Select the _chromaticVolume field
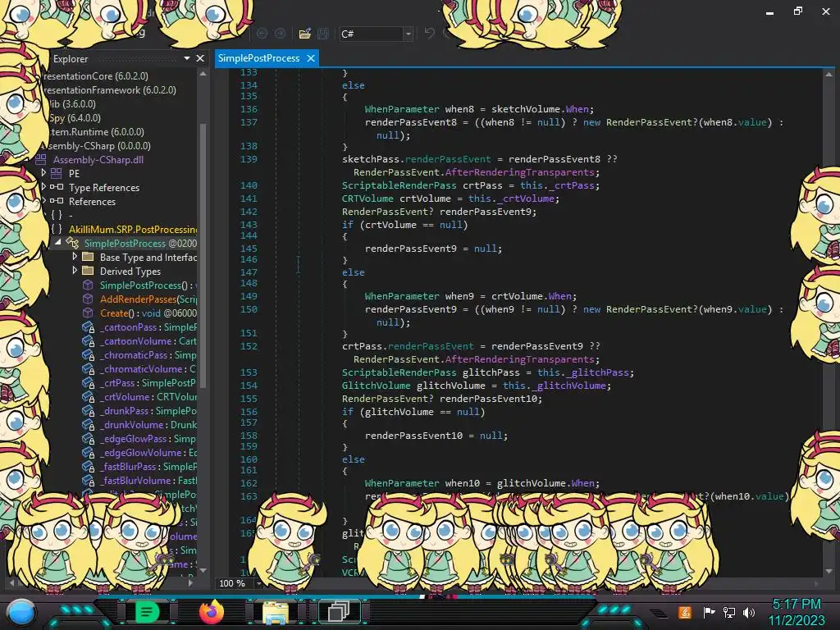 (x=148, y=368)
